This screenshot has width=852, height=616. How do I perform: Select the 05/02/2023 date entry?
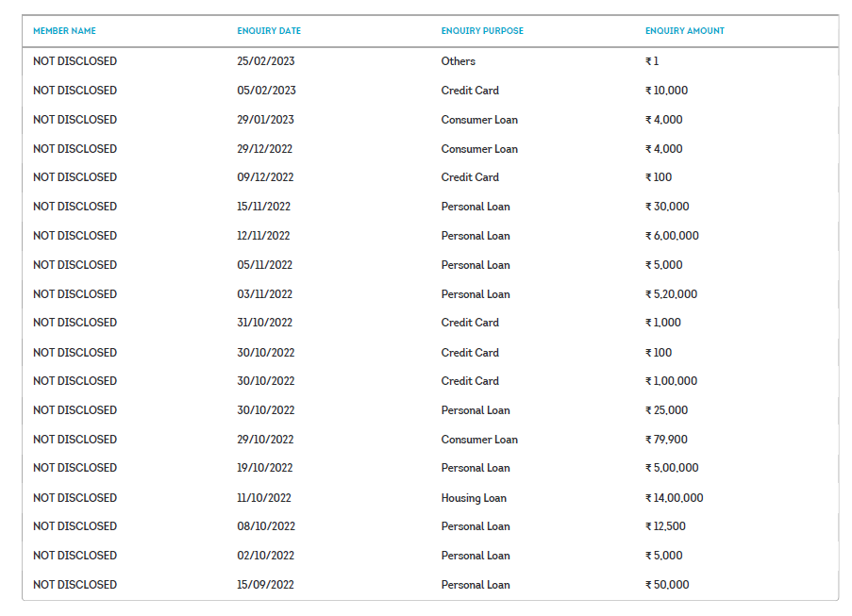tap(266, 91)
